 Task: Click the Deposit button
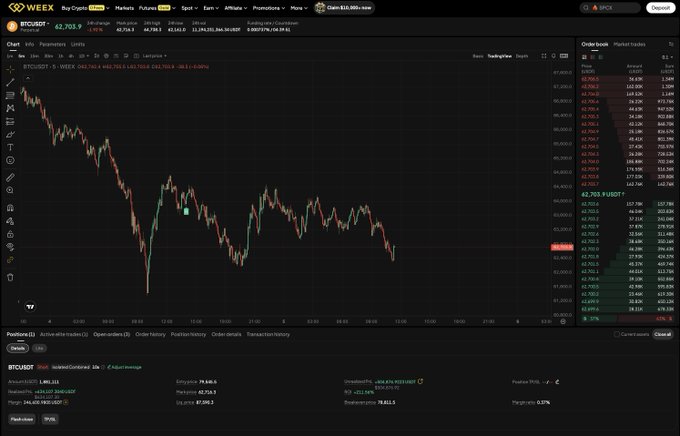coord(660,8)
